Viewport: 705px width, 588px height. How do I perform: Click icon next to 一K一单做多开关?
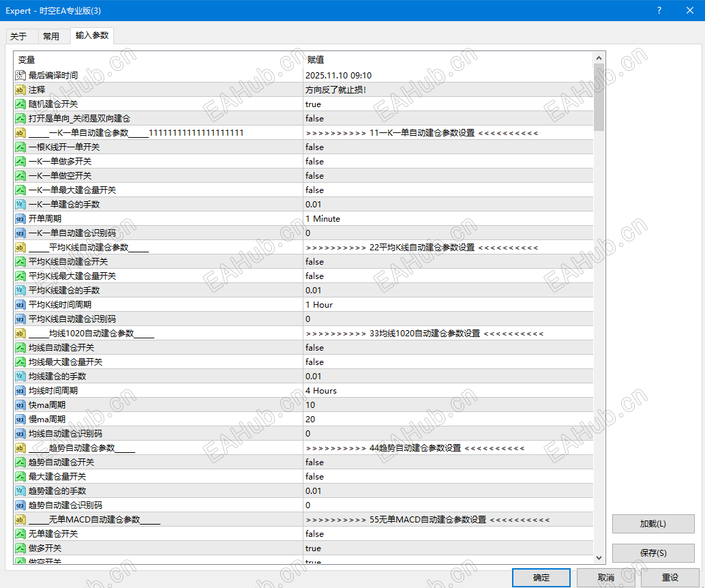20,162
